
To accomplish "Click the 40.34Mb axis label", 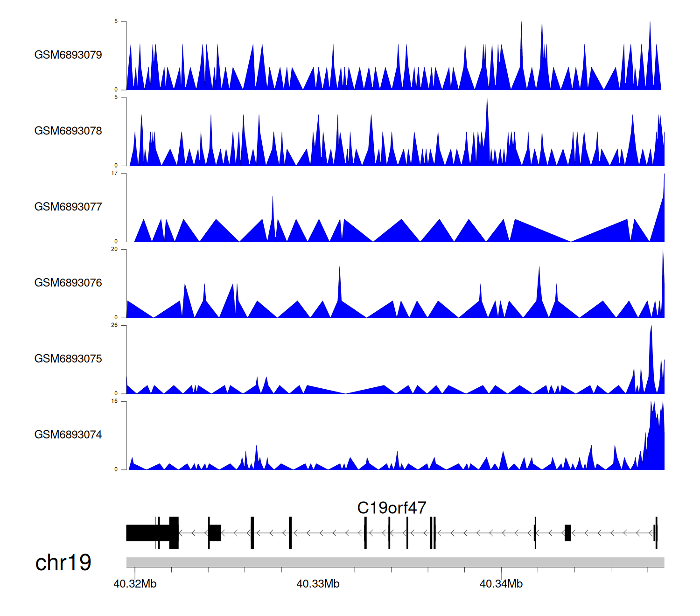I will pos(501,584).
